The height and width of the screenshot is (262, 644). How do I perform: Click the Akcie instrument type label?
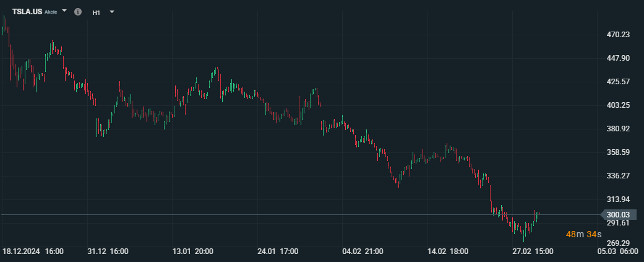[51, 12]
